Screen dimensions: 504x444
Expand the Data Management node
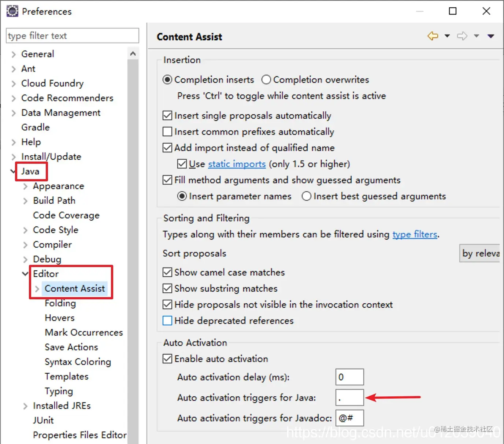14,113
